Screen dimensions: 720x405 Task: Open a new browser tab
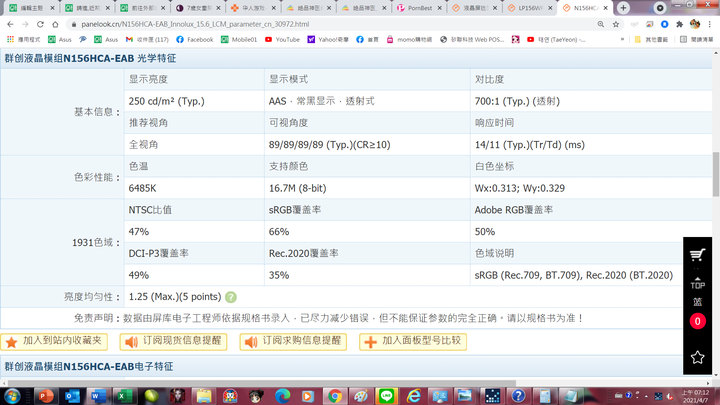[623, 8]
